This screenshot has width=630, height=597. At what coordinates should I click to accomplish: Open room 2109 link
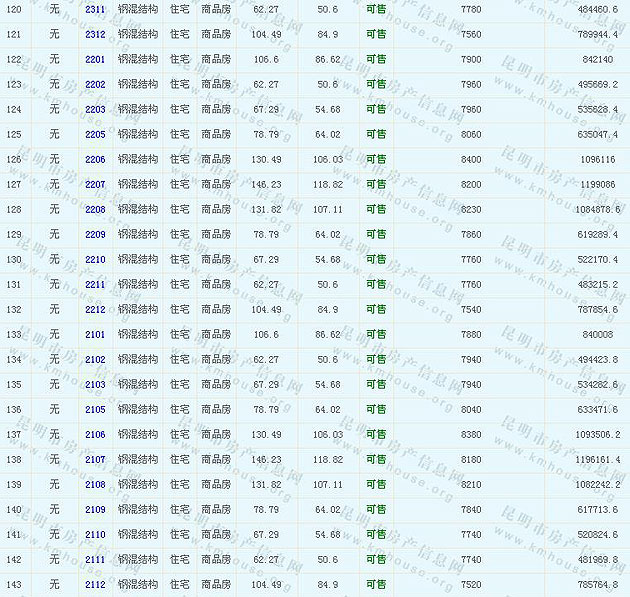coord(95,509)
